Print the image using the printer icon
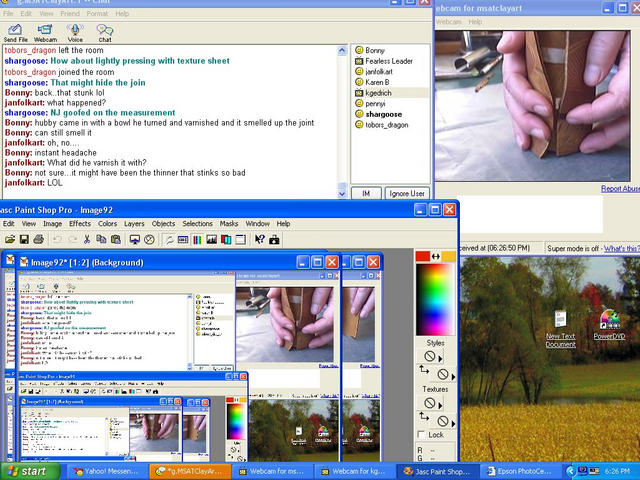This screenshot has width=640, height=480. click(x=38, y=240)
